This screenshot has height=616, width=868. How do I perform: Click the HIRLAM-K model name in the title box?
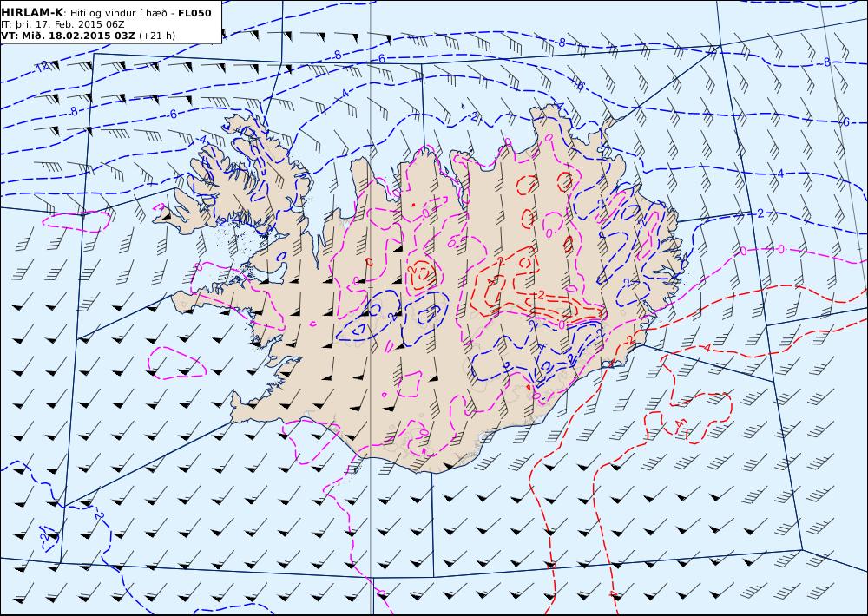click(x=33, y=13)
